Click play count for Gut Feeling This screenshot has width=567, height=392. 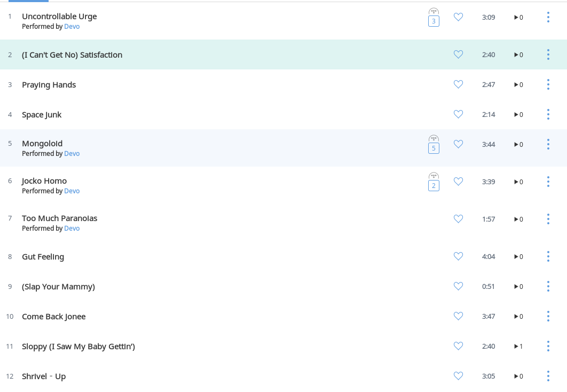518,257
